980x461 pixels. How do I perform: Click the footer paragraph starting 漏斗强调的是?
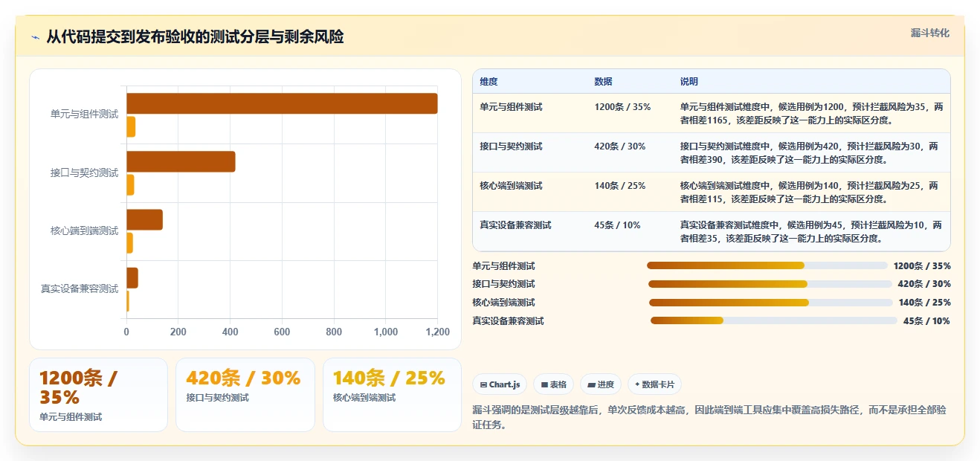click(x=709, y=417)
